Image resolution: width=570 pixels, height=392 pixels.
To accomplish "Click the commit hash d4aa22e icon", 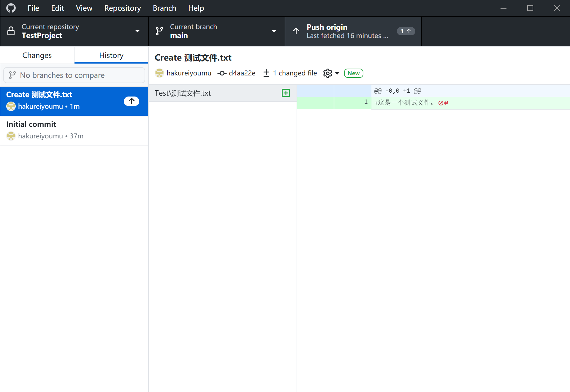I will pyautogui.click(x=222, y=73).
